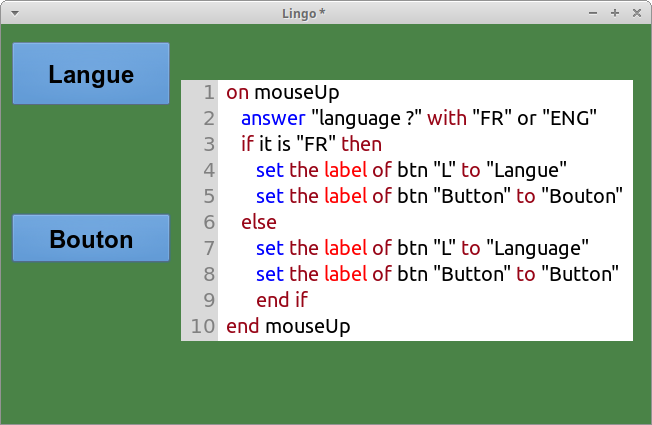The width and height of the screenshot is (652, 425).
Task: Click the "end mouseUp" line
Action: 288,326
